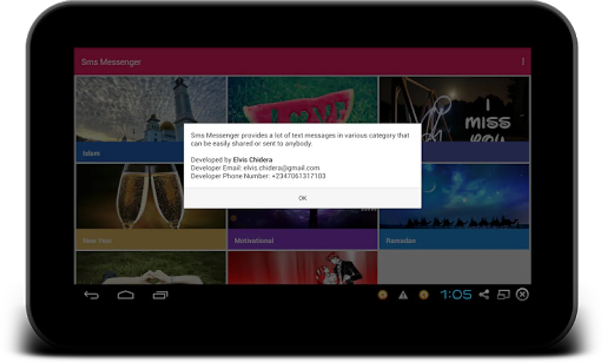Open the watermelon Love category image
The image size is (603, 364).
coord(303,99)
